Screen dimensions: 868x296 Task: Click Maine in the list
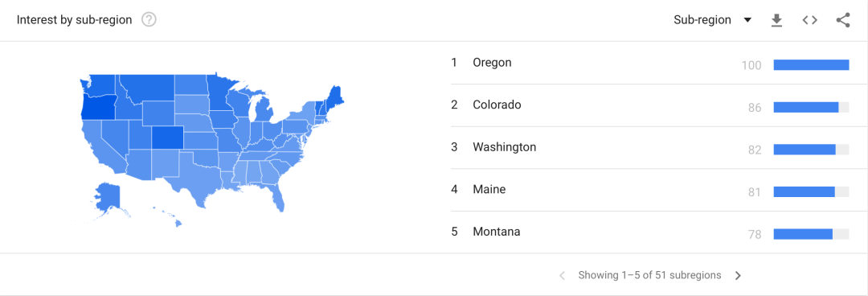pyautogui.click(x=650, y=190)
